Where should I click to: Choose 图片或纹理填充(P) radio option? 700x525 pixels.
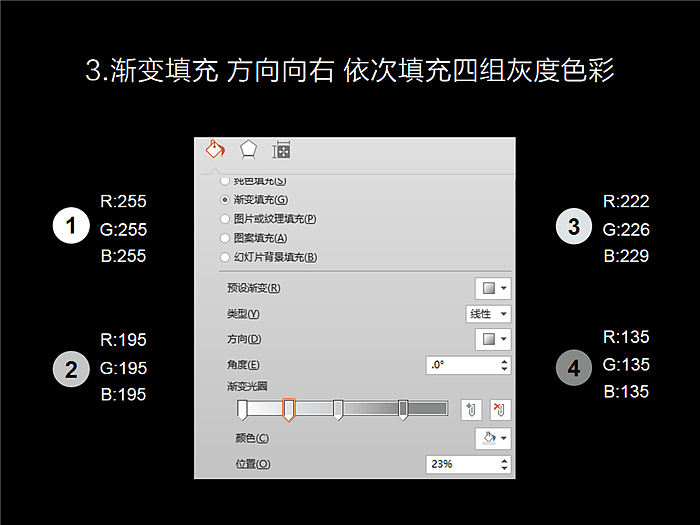click(268, 219)
